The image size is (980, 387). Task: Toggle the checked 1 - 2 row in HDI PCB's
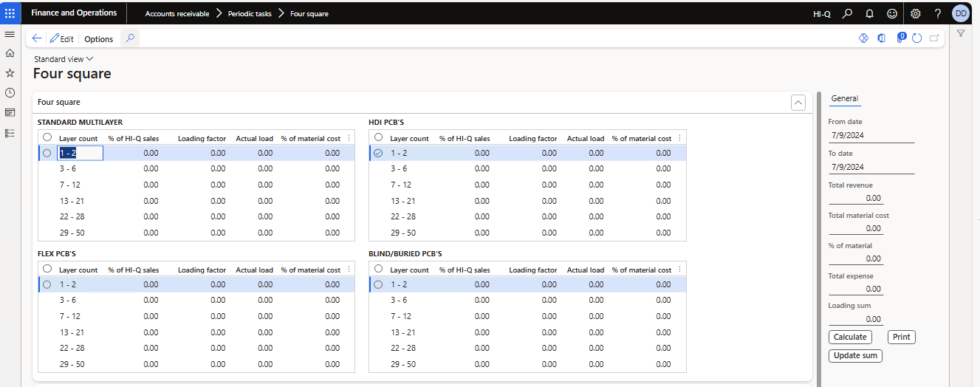pyautogui.click(x=378, y=153)
